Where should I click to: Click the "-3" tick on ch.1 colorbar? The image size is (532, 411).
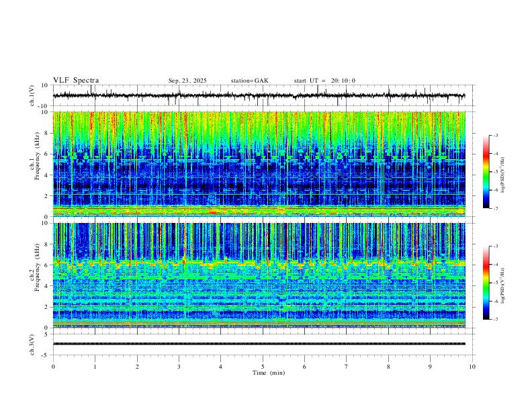[495, 135]
